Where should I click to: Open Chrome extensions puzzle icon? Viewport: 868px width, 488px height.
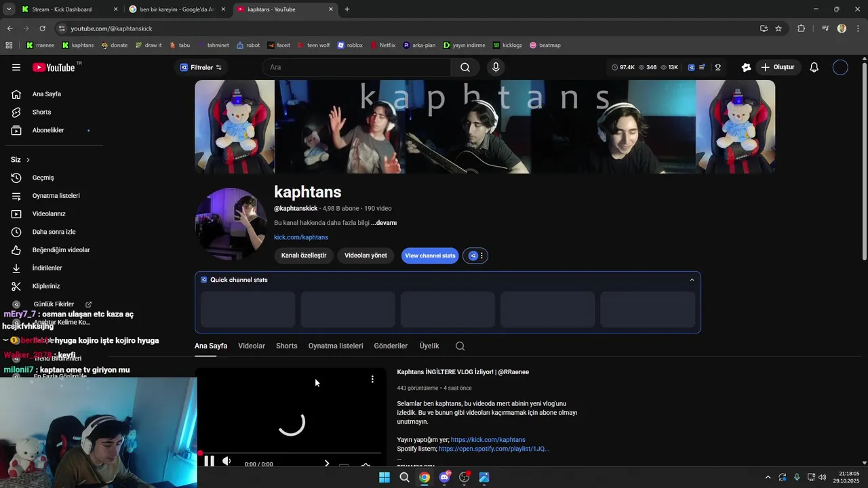coord(802,28)
